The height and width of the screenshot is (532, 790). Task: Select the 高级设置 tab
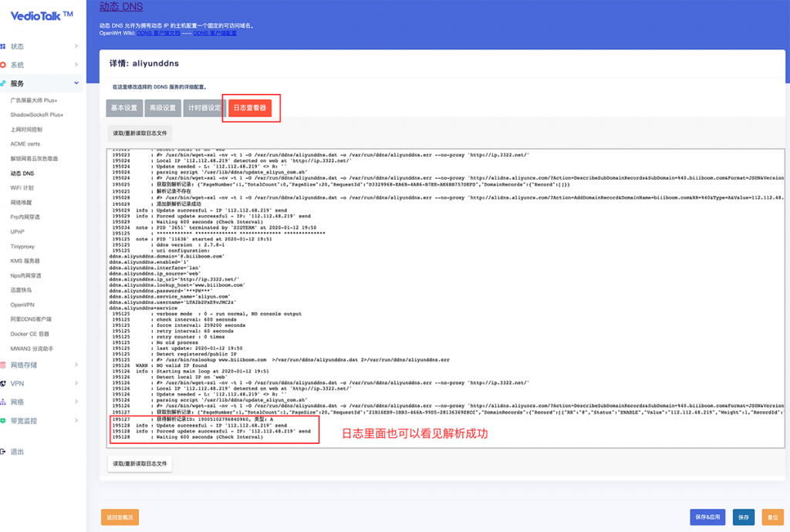162,108
